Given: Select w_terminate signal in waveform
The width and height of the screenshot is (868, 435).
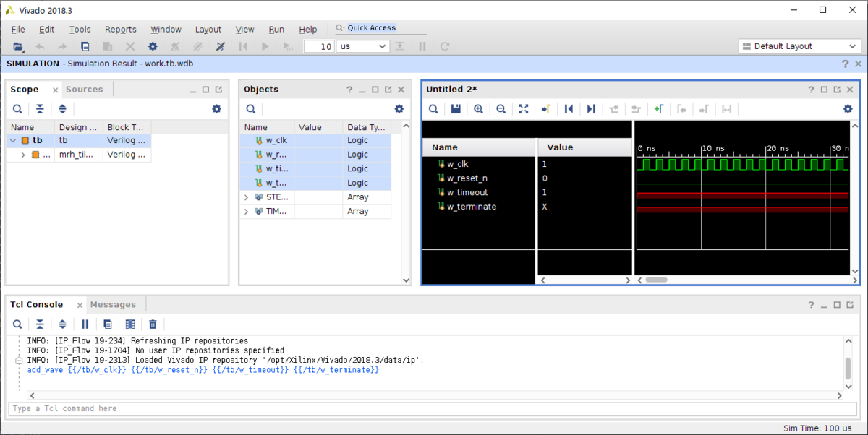Looking at the screenshot, I should (x=471, y=207).
